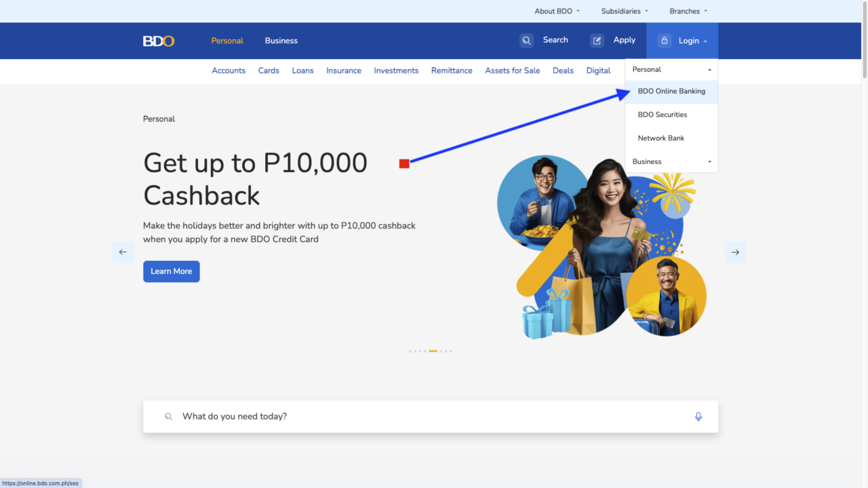This screenshot has height=488, width=868.
Task: Click the Apply pencil icon
Action: (597, 41)
